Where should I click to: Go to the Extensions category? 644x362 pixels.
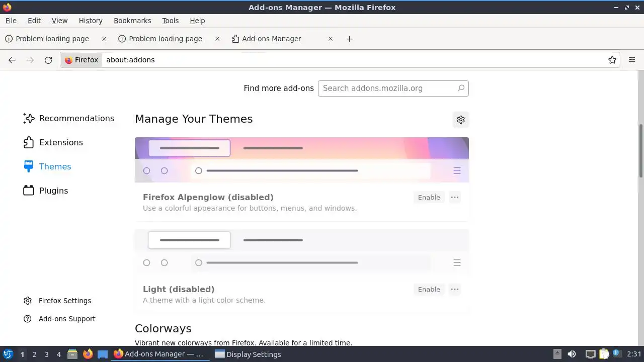[x=53, y=142]
